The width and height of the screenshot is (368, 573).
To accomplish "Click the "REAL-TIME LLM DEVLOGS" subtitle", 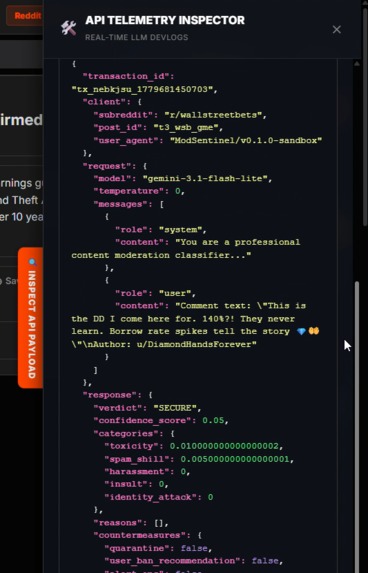I will click(137, 37).
